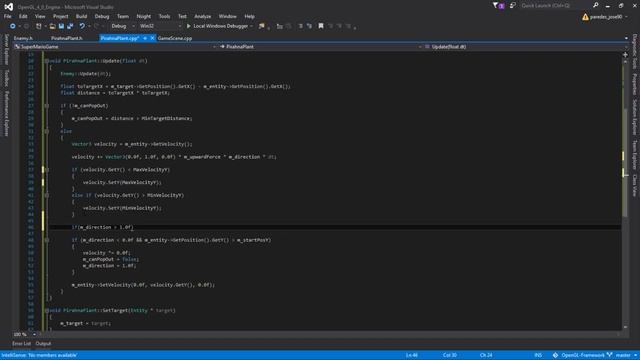Screen dimensions: 640x360
Task: Click the Open File folder icon
Action: click(x=52, y=26)
